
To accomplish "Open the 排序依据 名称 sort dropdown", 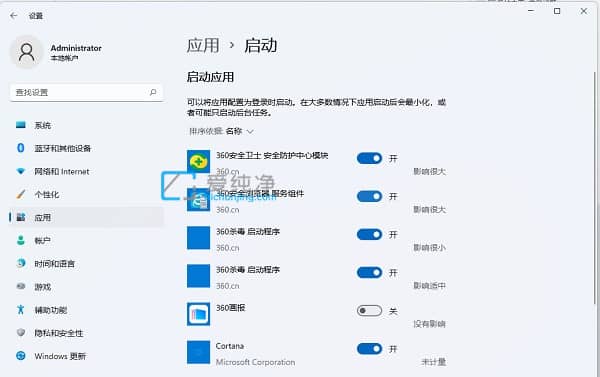I will pos(221,131).
